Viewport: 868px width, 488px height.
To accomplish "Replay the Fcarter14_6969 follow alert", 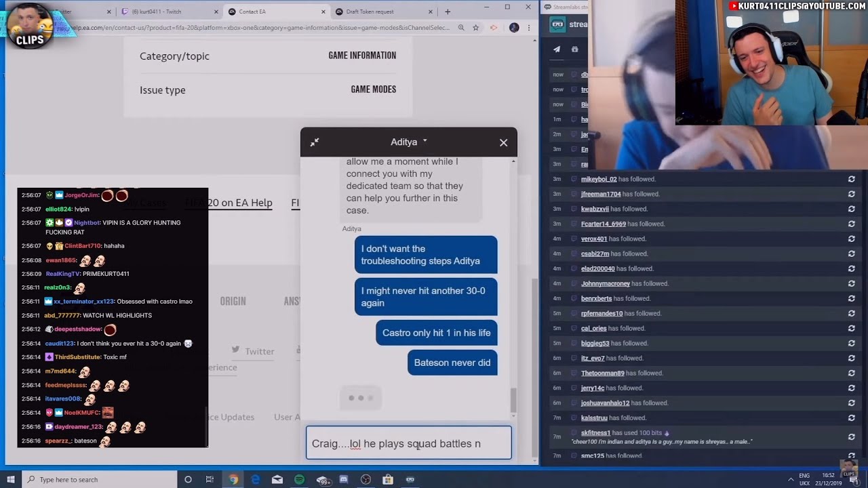I will 851,224.
